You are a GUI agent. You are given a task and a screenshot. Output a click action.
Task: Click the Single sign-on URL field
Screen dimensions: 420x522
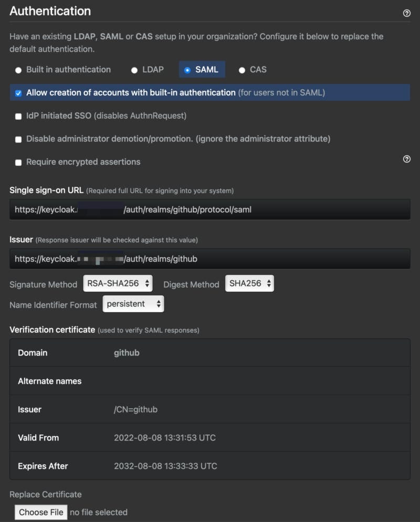click(210, 209)
